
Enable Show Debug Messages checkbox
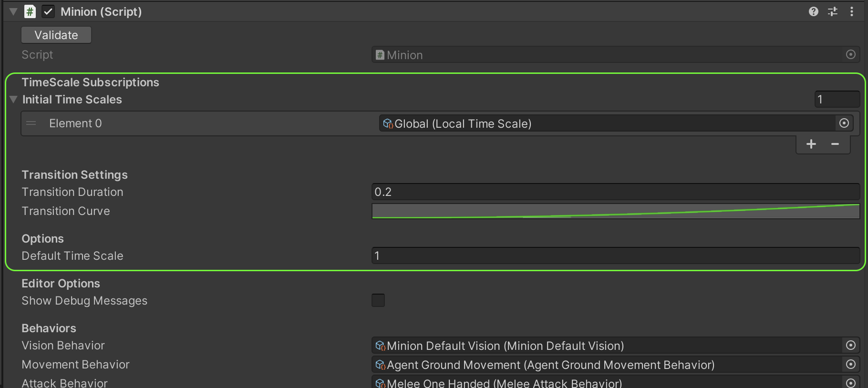(x=378, y=300)
